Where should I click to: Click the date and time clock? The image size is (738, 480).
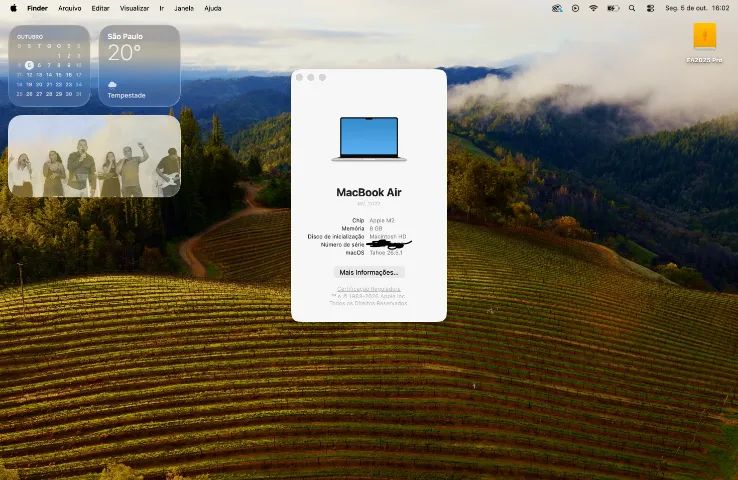pos(697,8)
